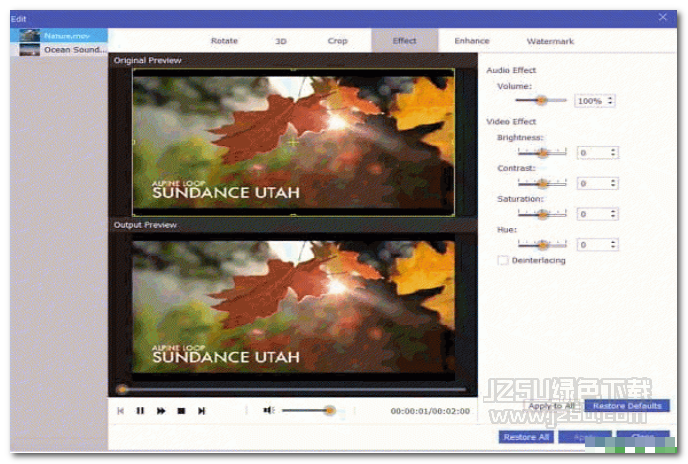
Task: Click the Restore Defaults button
Action: [627, 406]
